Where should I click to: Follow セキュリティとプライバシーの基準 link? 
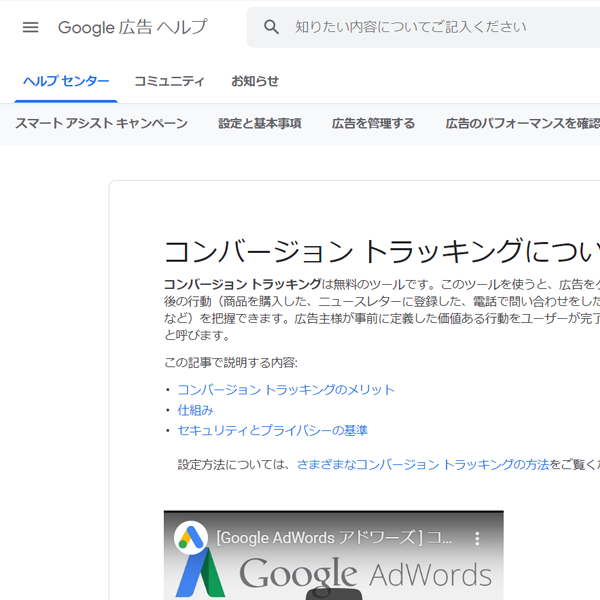coord(272,430)
